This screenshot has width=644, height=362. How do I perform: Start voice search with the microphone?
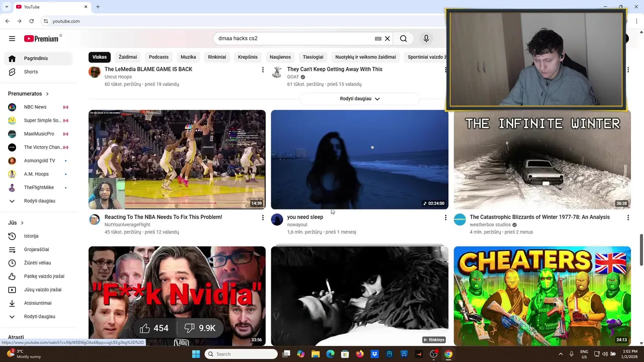[426, 39]
